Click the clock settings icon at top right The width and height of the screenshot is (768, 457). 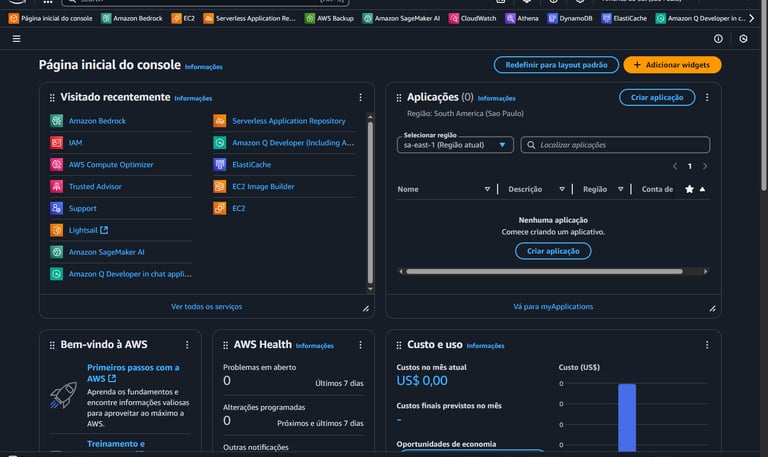coord(743,39)
